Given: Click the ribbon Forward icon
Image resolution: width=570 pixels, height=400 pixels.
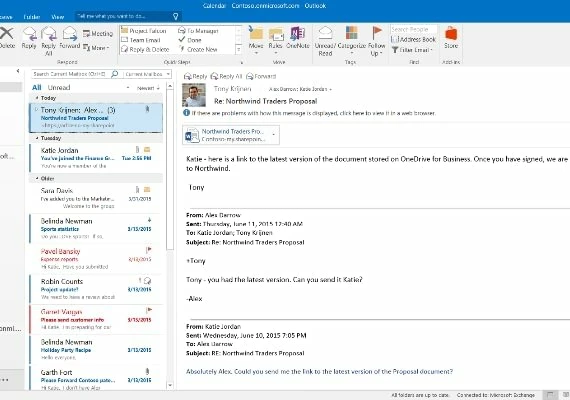Looking at the screenshot, I should [x=69, y=34].
